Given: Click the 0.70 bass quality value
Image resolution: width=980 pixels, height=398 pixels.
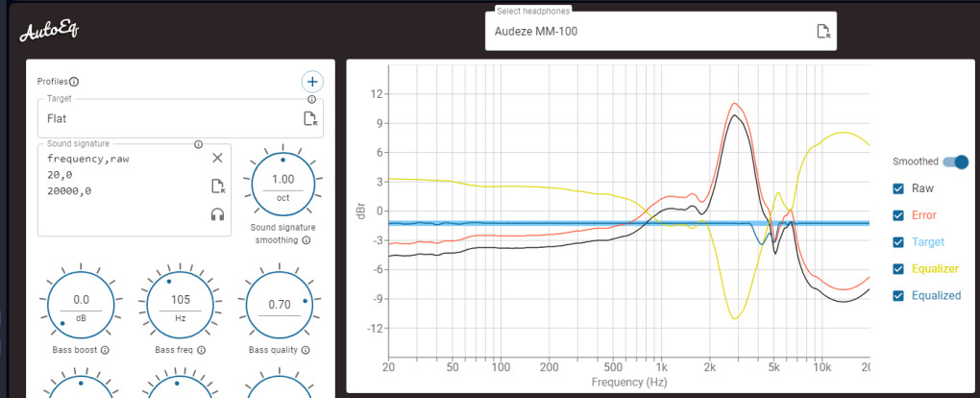Looking at the screenshot, I should pos(280,305).
